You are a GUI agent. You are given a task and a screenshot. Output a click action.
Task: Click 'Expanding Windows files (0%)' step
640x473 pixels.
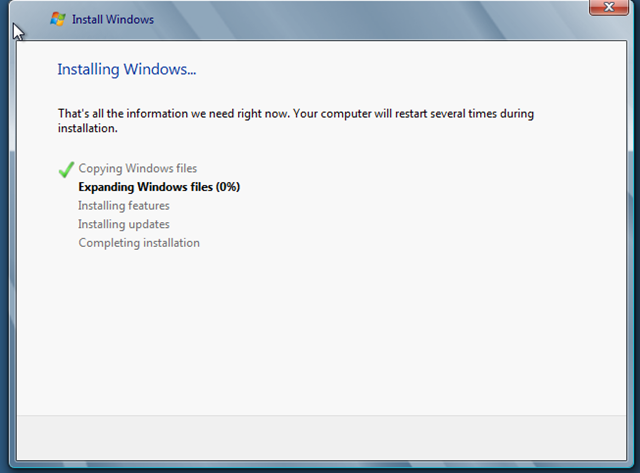(x=159, y=187)
